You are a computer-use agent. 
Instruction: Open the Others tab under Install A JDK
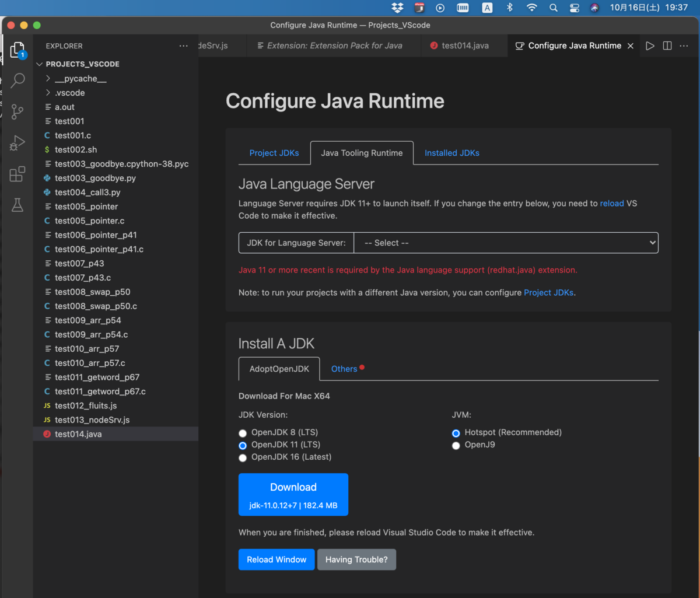pyautogui.click(x=343, y=368)
